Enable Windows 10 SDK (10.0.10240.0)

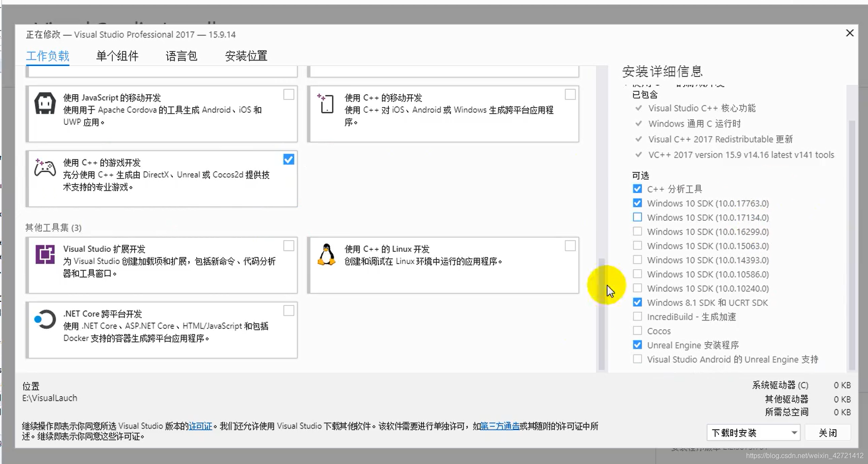point(637,288)
